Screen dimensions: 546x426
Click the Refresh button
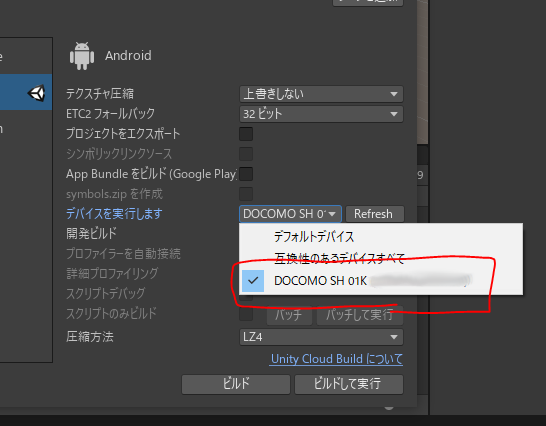pyautogui.click(x=375, y=214)
